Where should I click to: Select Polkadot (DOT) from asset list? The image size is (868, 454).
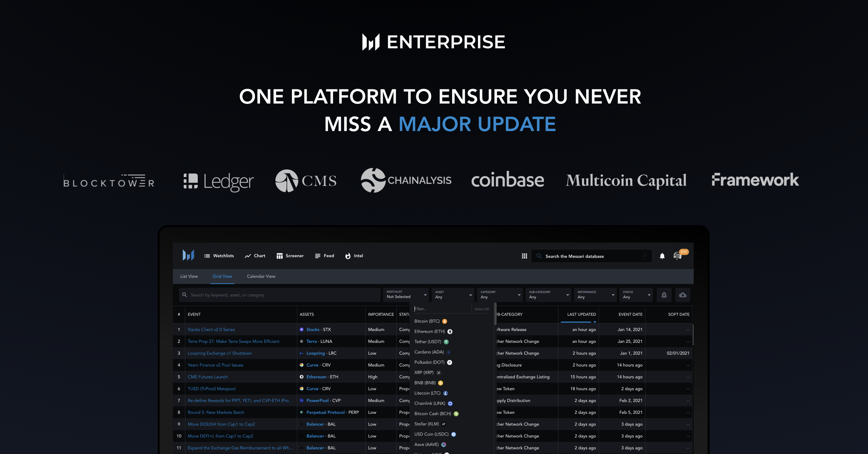coord(433,362)
